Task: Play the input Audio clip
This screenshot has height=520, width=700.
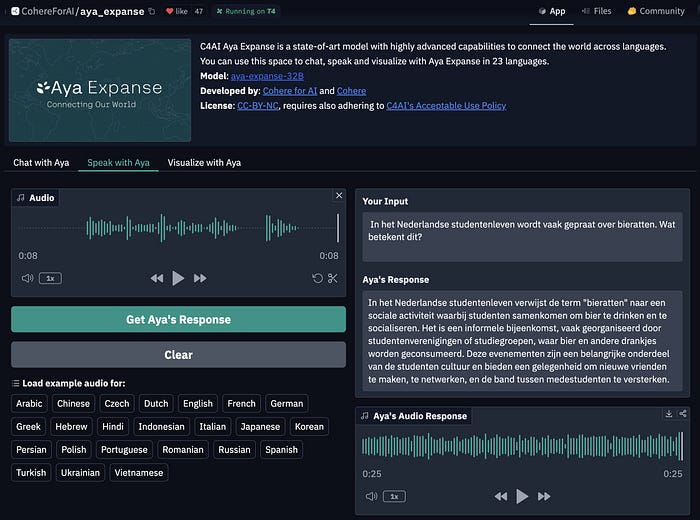Action: (x=178, y=278)
